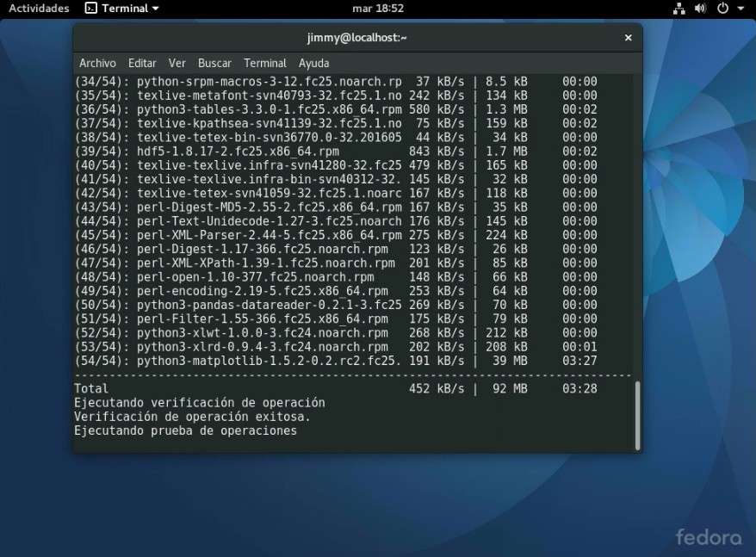756x557 pixels.
Task: Click the wired network status icon
Action: point(679,9)
